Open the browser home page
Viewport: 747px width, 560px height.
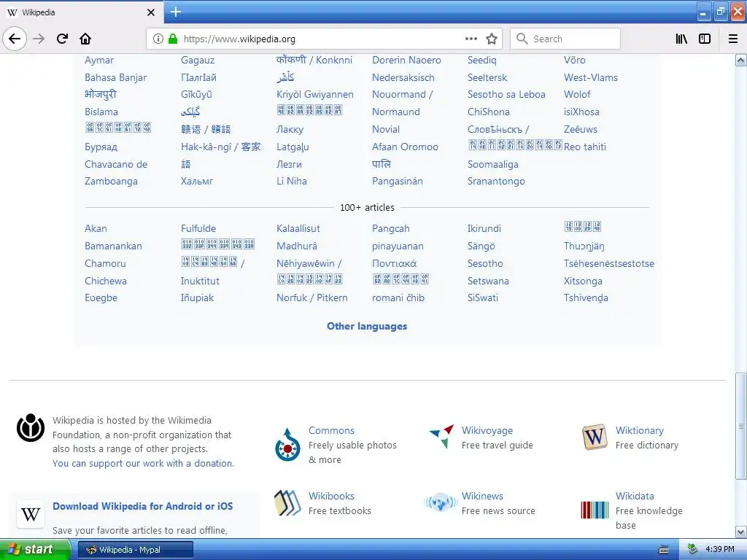85,39
